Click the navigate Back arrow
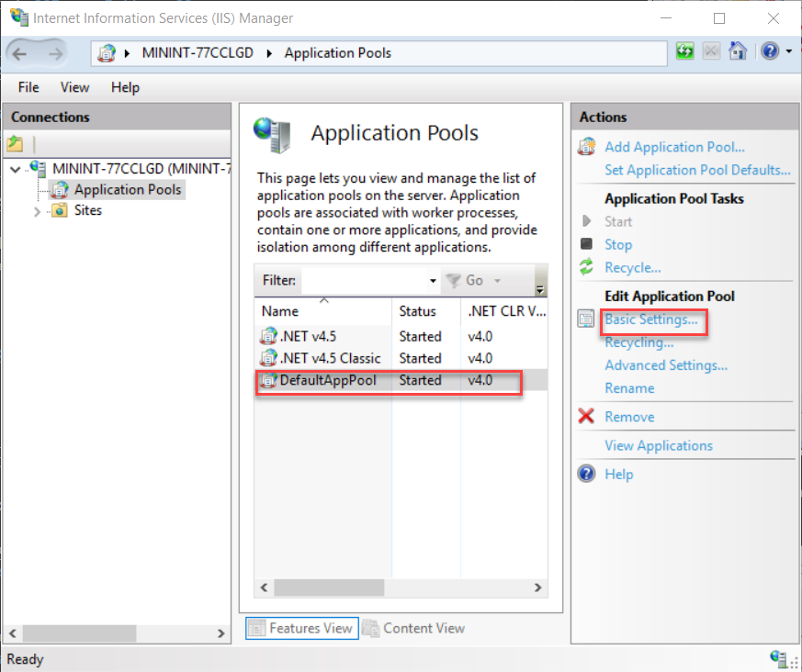The image size is (802, 672). click(x=19, y=52)
